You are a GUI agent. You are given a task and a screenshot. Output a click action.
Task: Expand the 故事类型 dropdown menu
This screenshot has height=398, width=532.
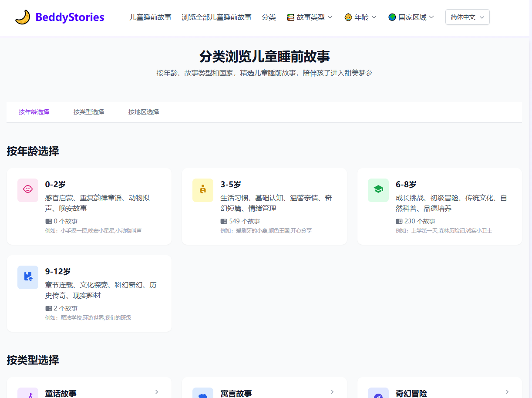310,17
